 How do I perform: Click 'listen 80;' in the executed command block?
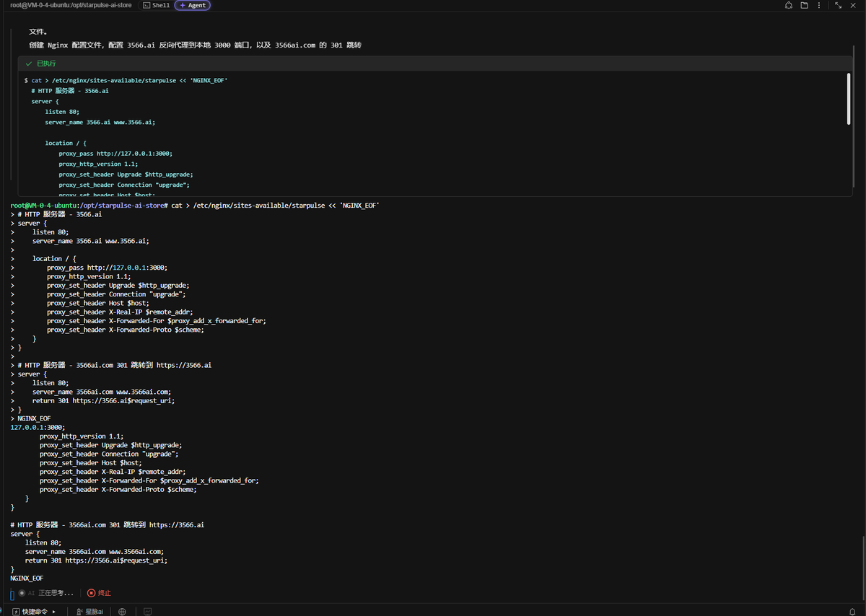62,112
